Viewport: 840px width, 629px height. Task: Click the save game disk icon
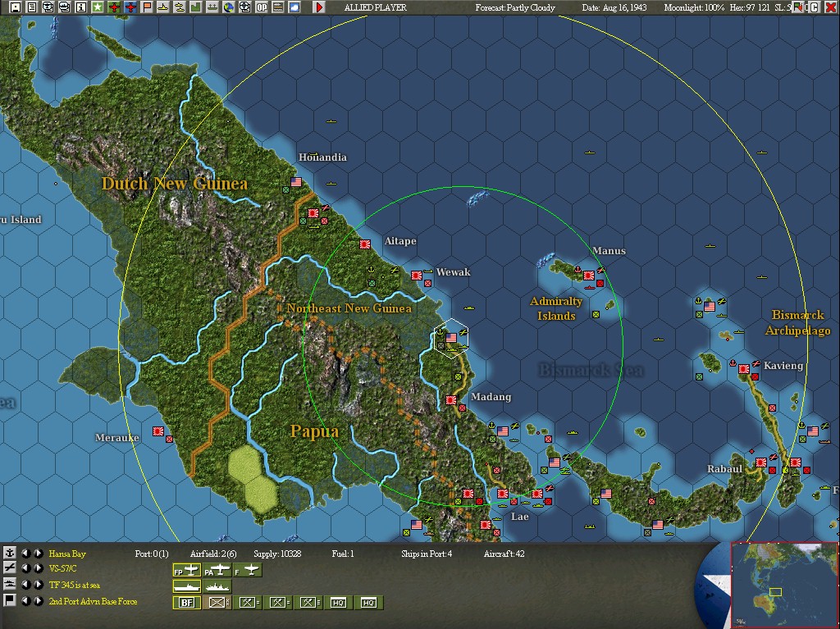click(15, 7)
